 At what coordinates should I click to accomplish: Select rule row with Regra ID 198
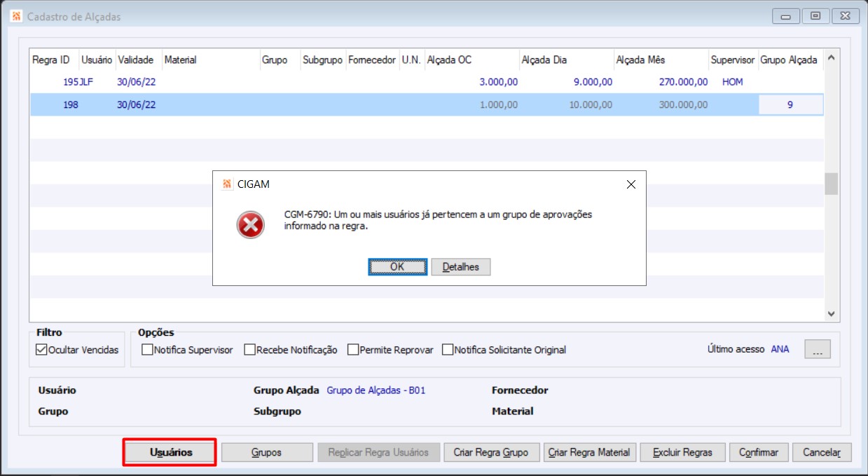click(x=427, y=105)
